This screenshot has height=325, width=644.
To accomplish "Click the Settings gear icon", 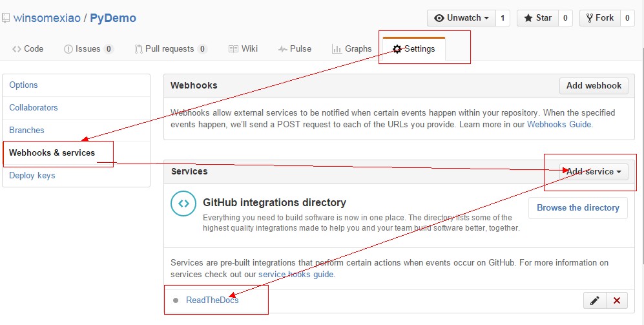I will point(397,49).
